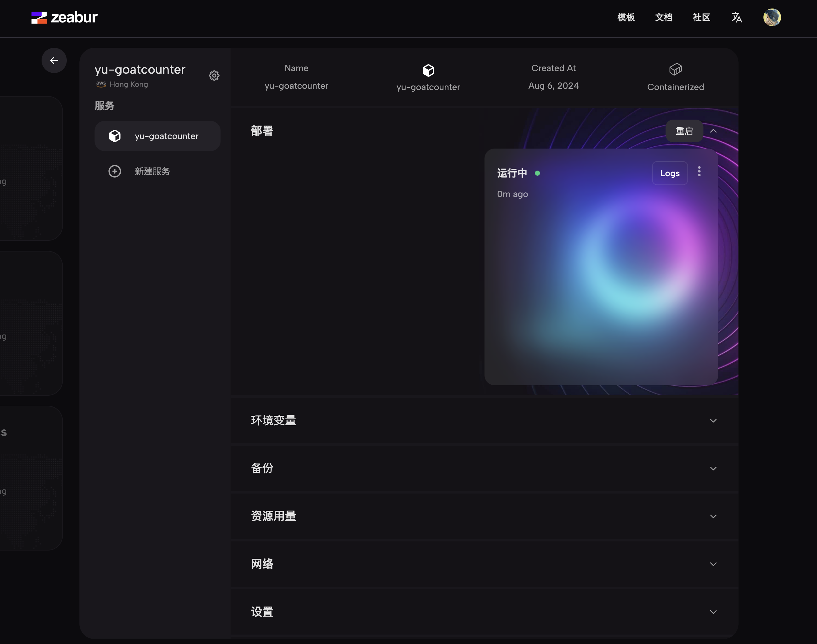This screenshot has width=817, height=644.
Task: Expand the 设置 section
Action: click(713, 612)
